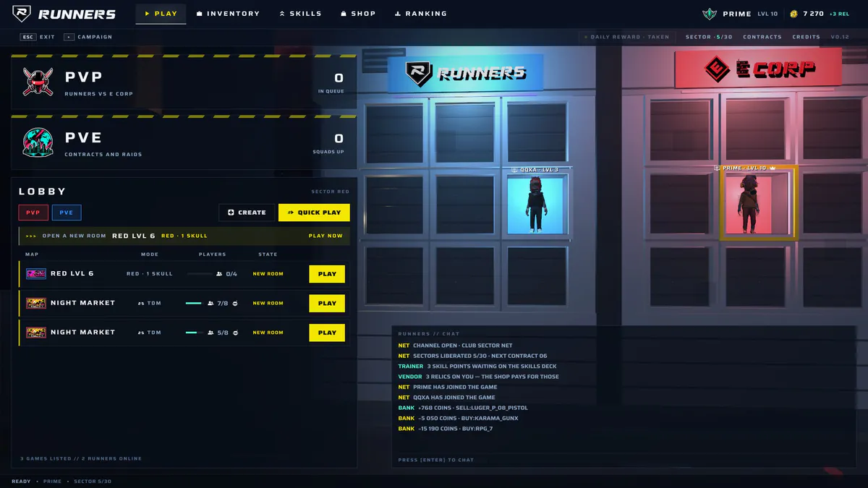Switch lobby filter to PVP

pyautogui.click(x=33, y=213)
